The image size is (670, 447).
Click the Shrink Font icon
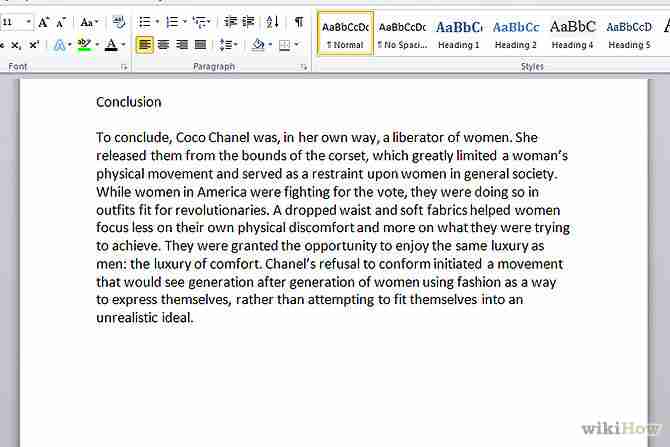click(61, 21)
